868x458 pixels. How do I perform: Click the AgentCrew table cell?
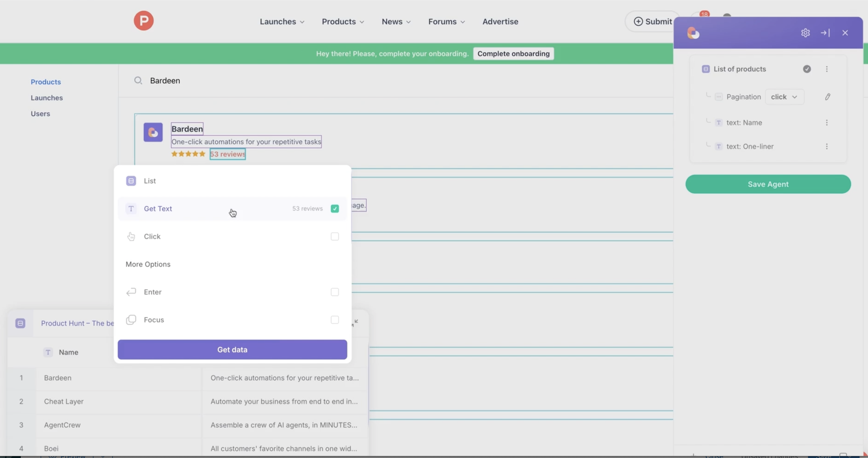119,425
